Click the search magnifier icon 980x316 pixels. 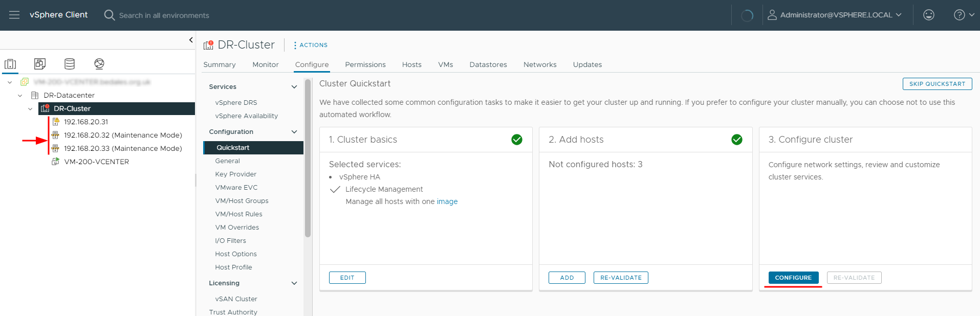click(109, 15)
